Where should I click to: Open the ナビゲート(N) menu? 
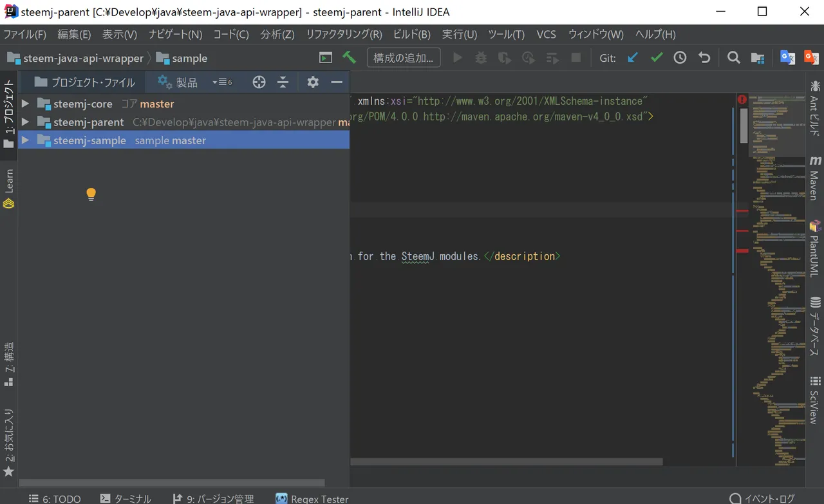click(x=175, y=34)
